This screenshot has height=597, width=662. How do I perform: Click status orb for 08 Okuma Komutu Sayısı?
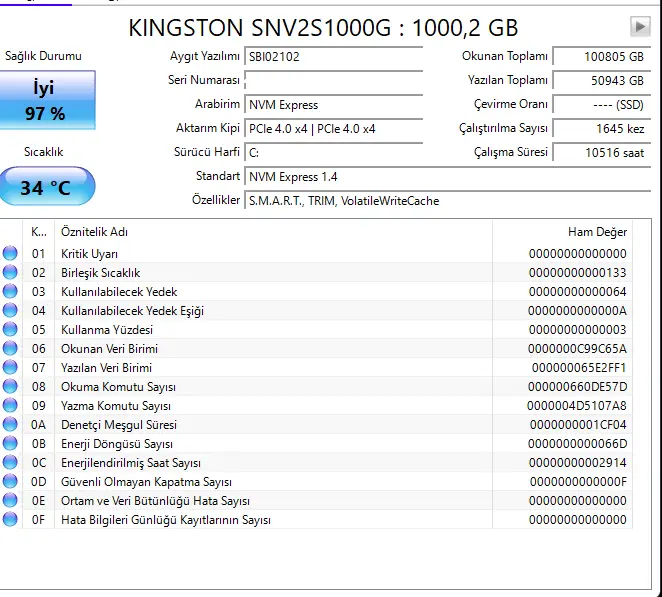10,386
